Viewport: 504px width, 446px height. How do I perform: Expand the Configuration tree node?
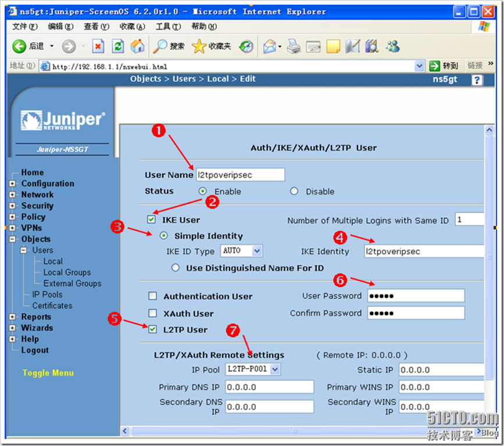coord(12,184)
